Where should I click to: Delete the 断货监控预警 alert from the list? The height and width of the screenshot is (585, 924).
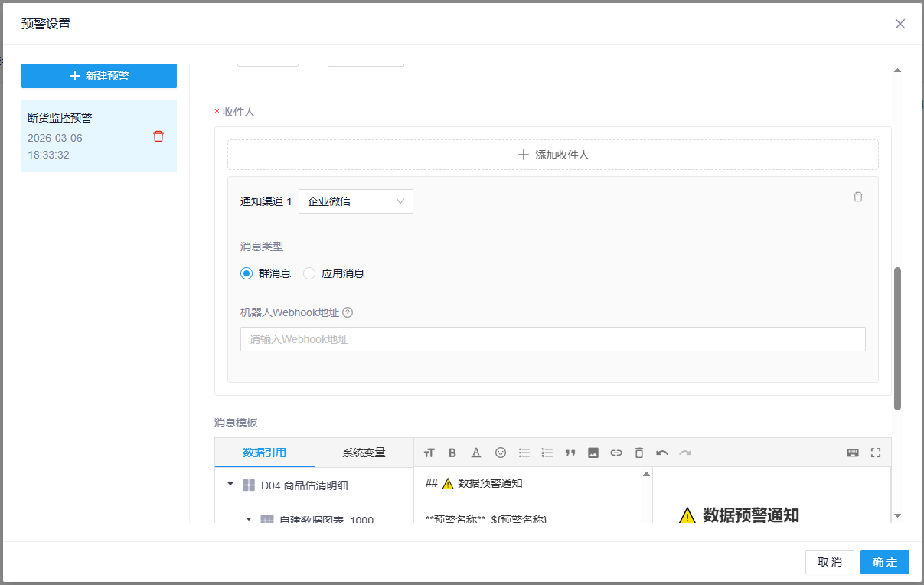(158, 136)
